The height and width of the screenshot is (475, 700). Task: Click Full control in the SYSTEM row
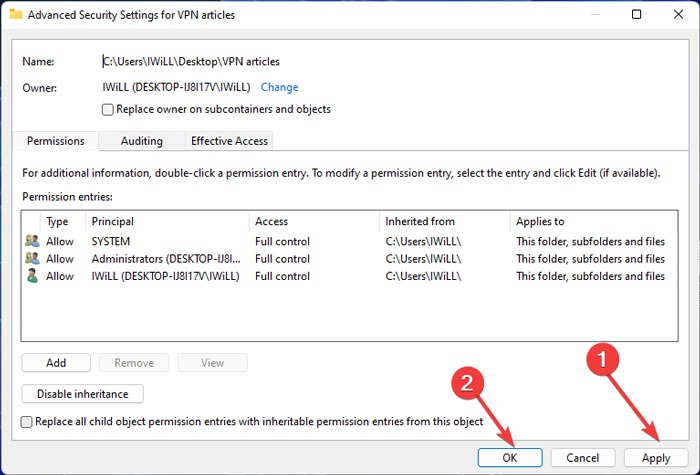pos(282,242)
